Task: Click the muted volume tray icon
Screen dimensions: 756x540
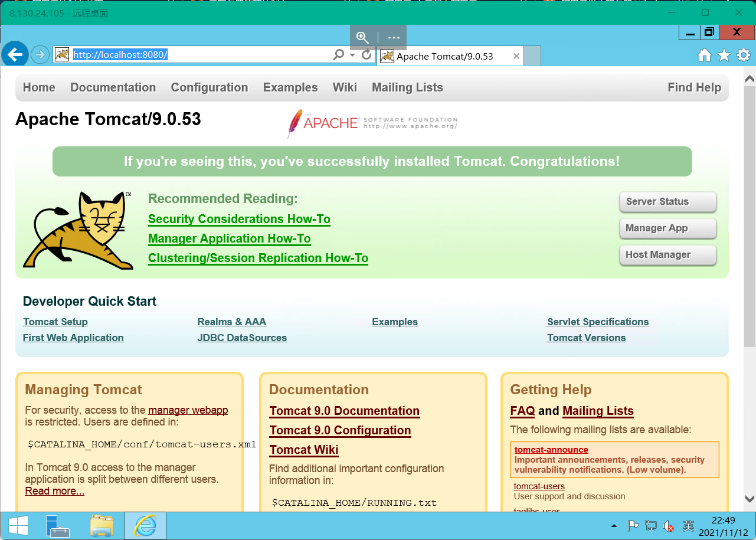Action: click(x=669, y=525)
